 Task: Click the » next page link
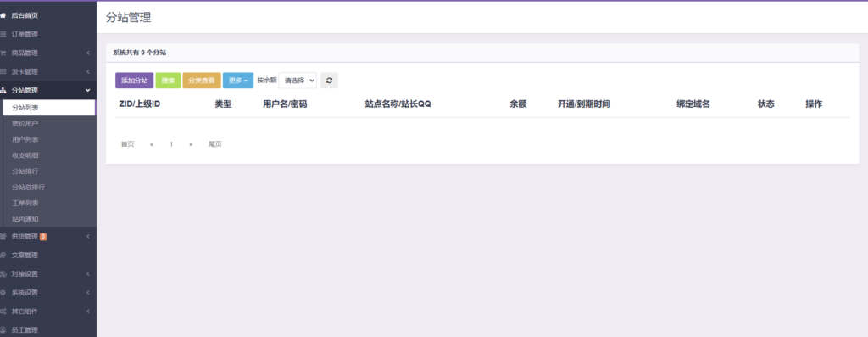pos(191,144)
